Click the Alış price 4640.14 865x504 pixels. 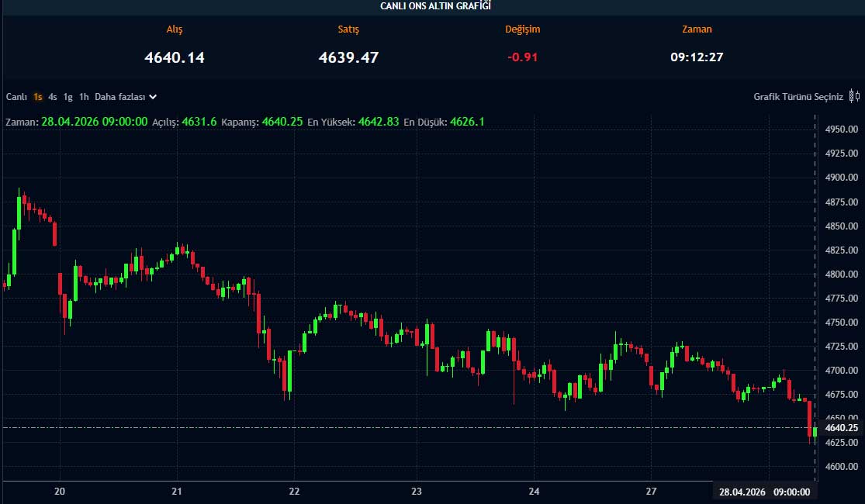[175, 57]
